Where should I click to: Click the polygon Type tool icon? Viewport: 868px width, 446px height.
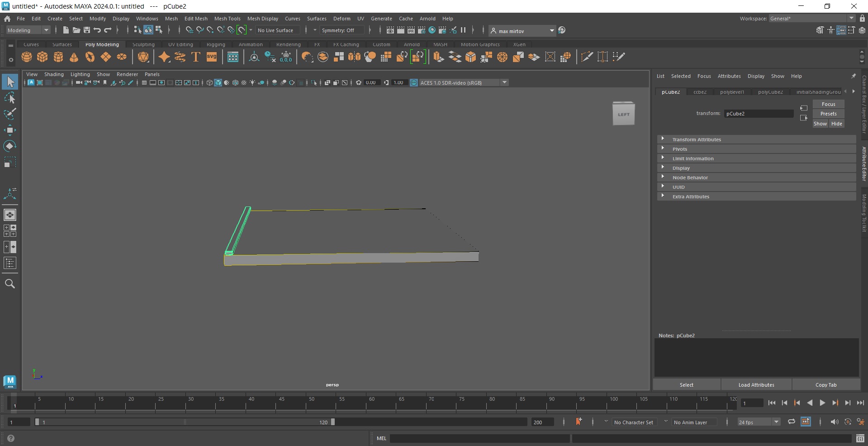pos(196,57)
